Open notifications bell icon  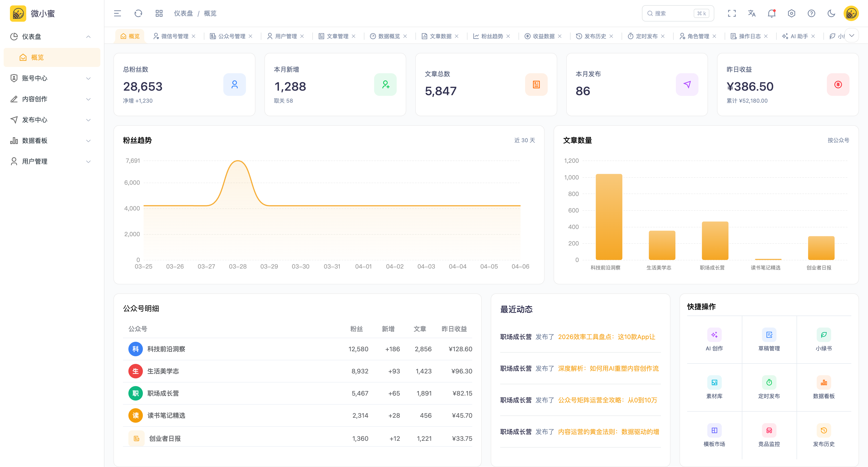point(771,14)
